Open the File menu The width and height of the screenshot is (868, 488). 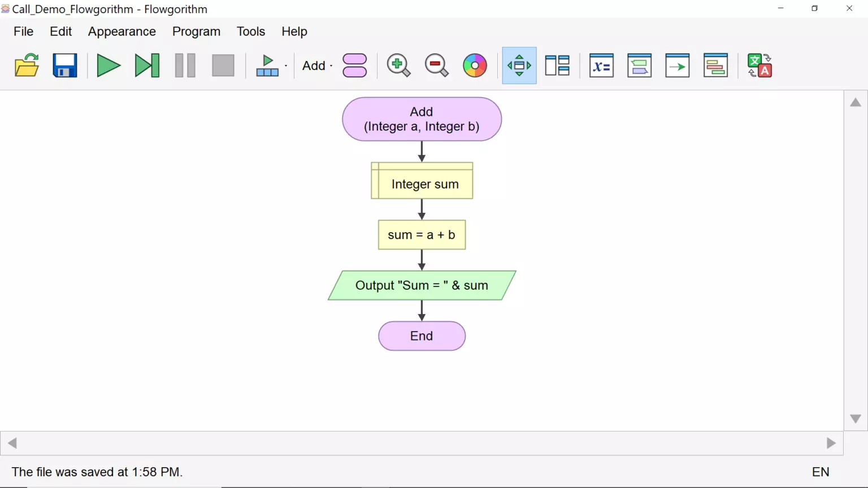(24, 32)
